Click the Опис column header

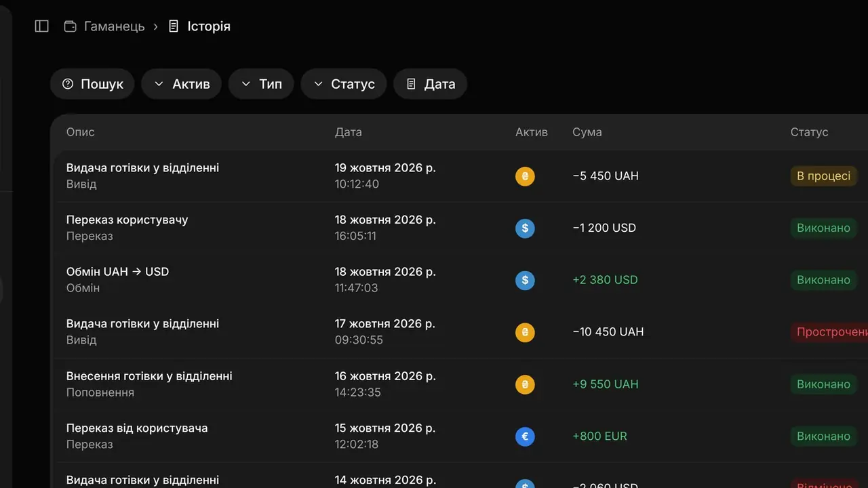point(81,132)
